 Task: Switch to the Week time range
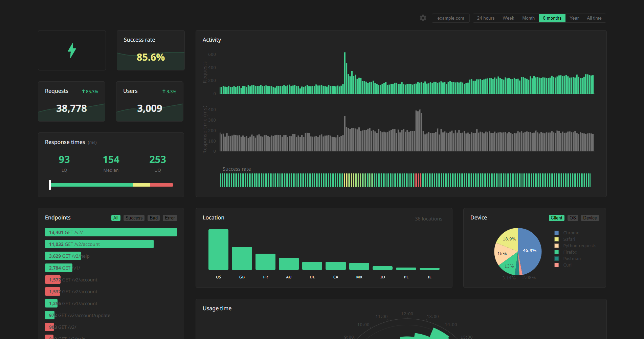(x=508, y=18)
